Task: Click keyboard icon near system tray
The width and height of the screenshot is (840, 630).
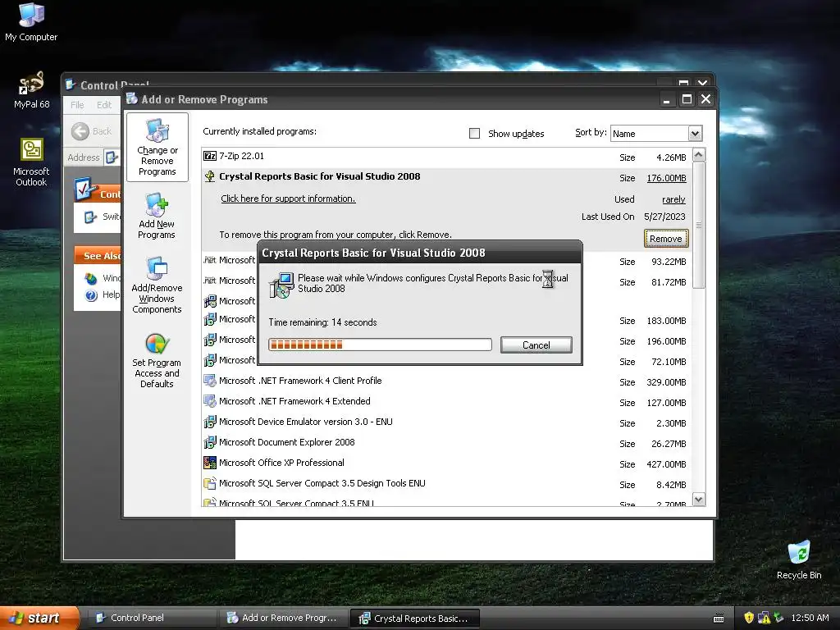Action: coord(719,619)
